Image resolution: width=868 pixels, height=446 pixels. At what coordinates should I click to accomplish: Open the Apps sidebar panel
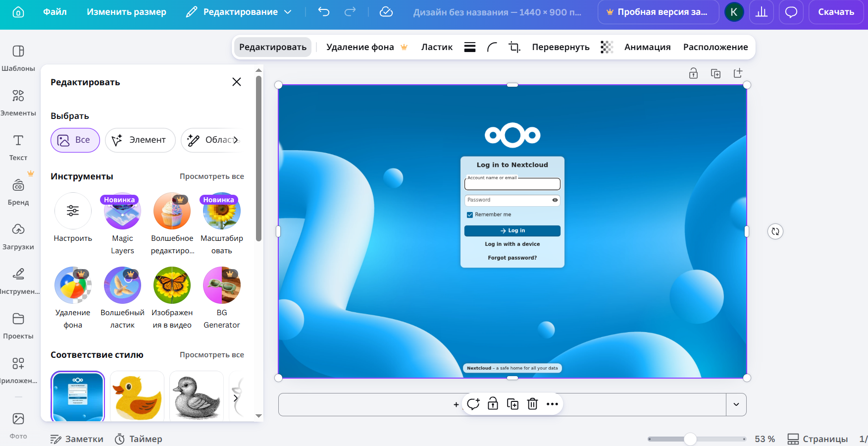[18, 370]
